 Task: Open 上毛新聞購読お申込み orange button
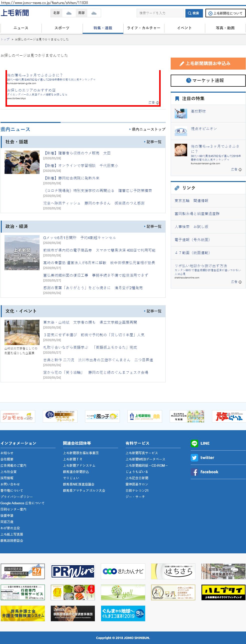pyautogui.click(x=208, y=64)
